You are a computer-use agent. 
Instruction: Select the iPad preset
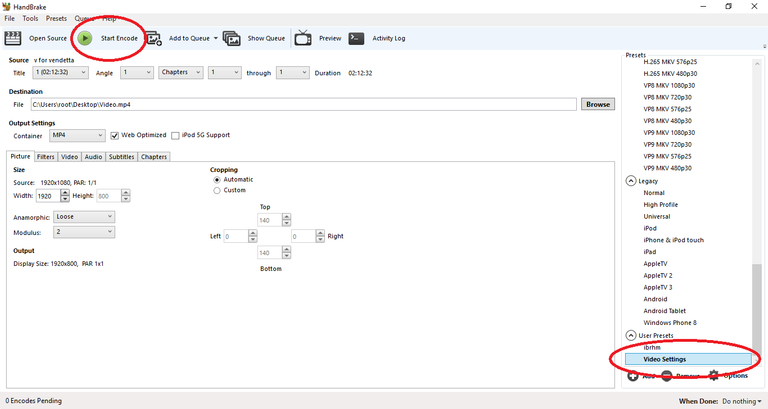tap(649, 252)
